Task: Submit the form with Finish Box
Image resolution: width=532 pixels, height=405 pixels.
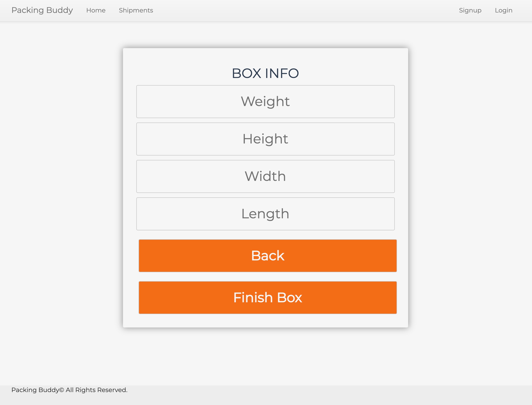Action: (267, 297)
